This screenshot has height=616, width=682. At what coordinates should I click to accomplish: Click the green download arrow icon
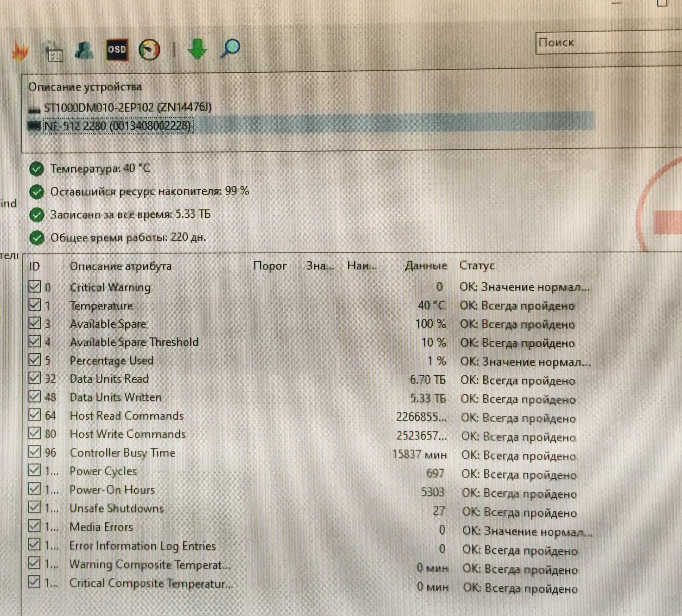[x=197, y=49]
